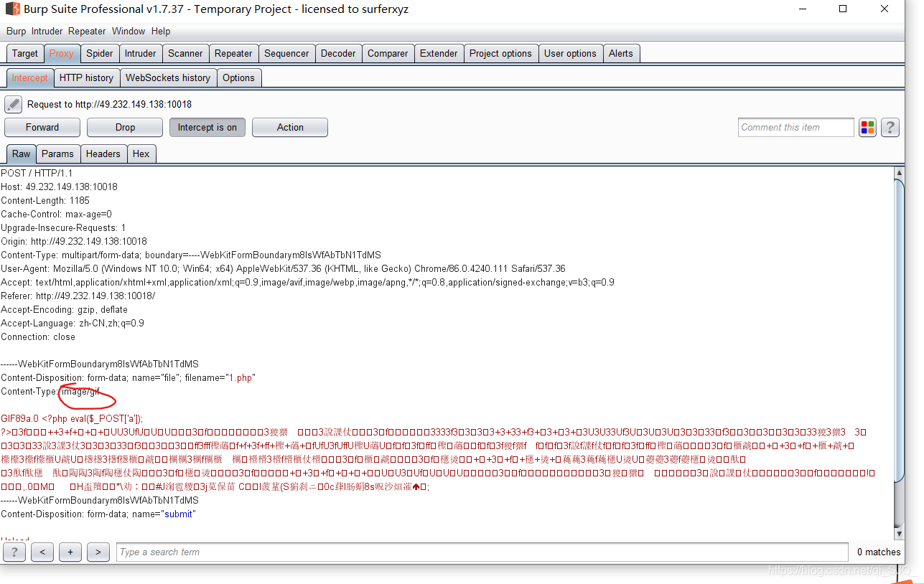
Task: Open the Decoder tab
Action: (338, 53)
